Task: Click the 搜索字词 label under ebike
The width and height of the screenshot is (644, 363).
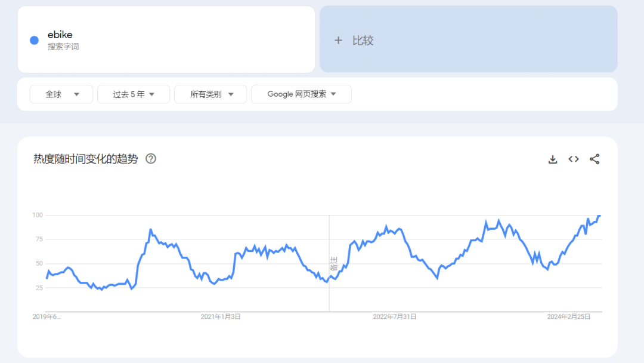Action: click(63, 47)
